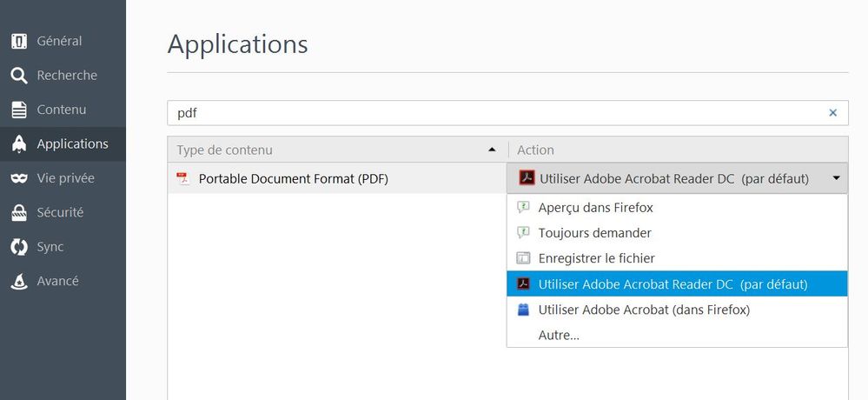The image size is (868, 400).
Task: Click the Sync arrows icon
Action: [19, 247]
